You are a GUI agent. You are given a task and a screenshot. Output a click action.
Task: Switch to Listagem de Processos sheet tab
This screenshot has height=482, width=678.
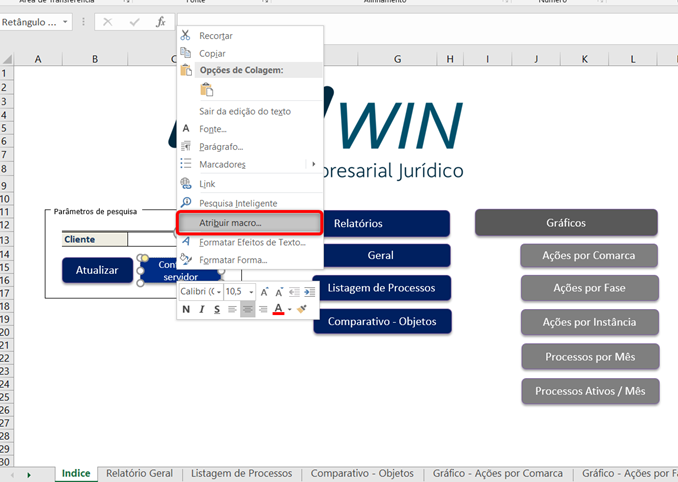click(x=241, y=473)
